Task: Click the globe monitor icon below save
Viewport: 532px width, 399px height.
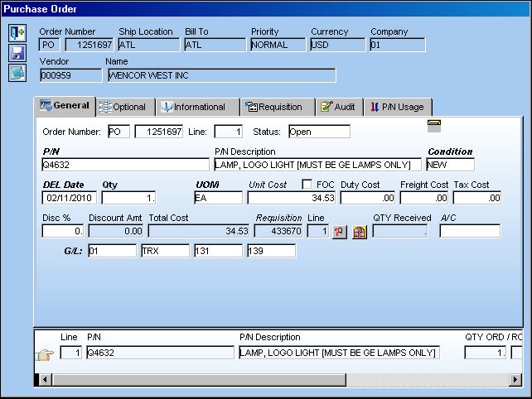Action: [17, 73]
